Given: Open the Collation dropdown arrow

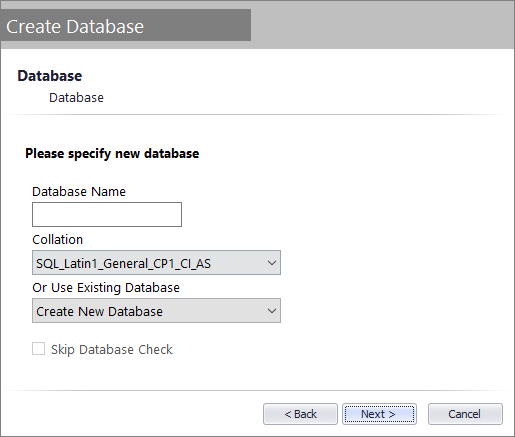Looking at the screenshot, I should 272,263.
